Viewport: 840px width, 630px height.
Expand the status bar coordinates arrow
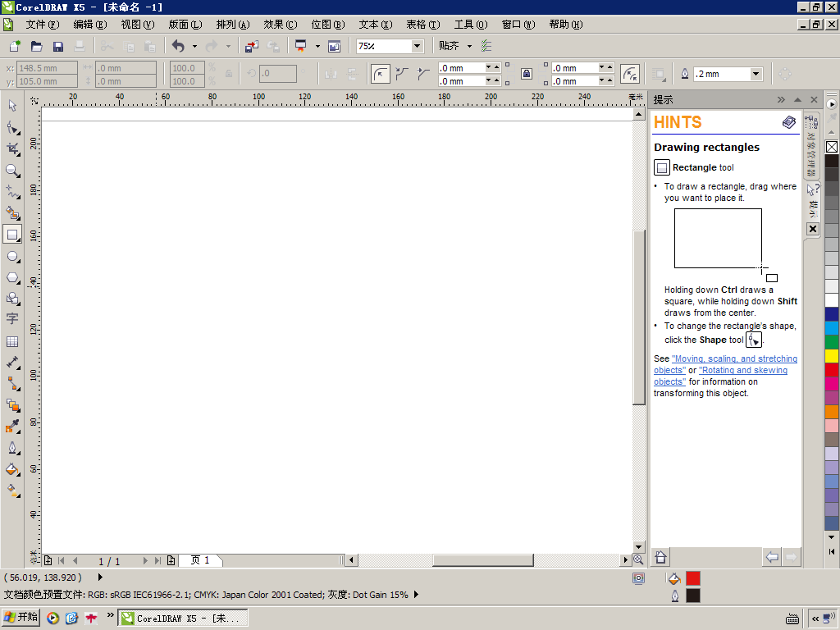coord(100,577)
